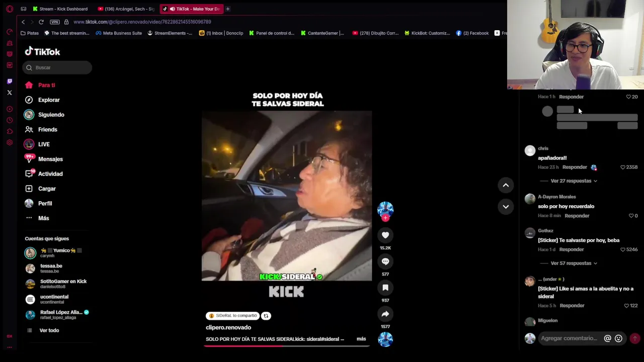Post comment with the red send button
Viewport: 644px width, 362px height.
(x=635, y=338)
